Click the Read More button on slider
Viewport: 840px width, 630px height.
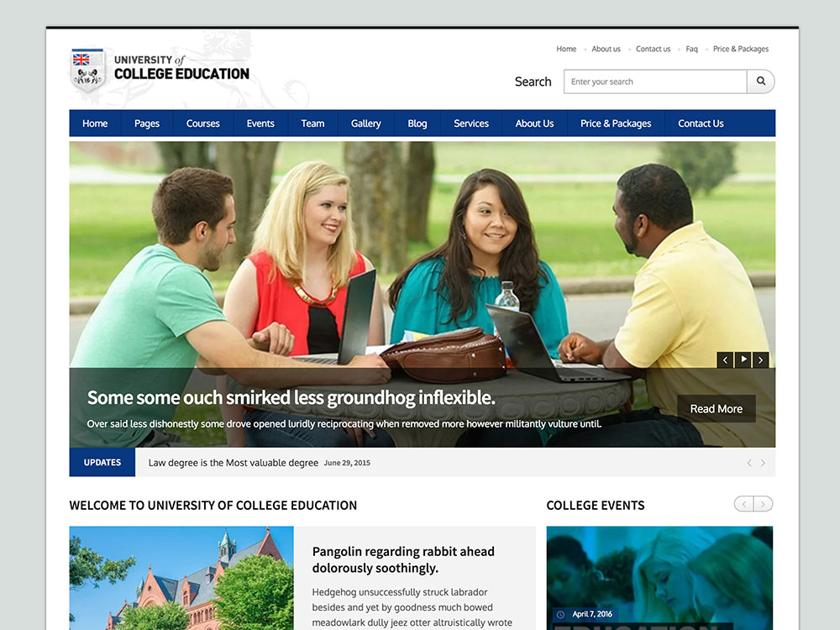(717, 409)
